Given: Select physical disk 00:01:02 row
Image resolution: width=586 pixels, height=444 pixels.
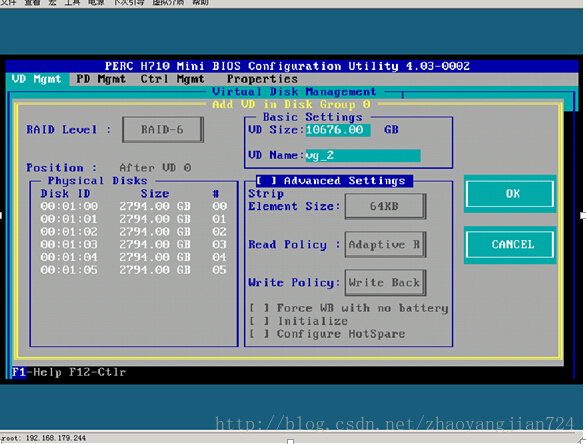Looking at the screenshot, I should (x=133, y=232).
